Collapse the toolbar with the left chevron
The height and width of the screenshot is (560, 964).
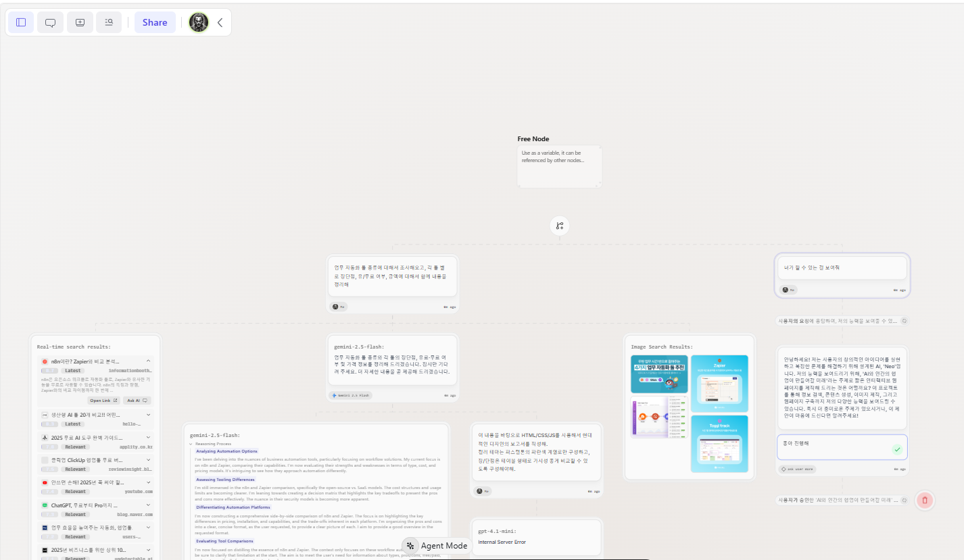(220, 22)
